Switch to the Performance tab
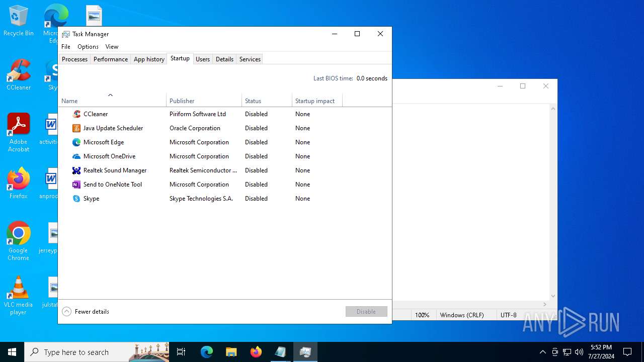 tap(111, 59)
